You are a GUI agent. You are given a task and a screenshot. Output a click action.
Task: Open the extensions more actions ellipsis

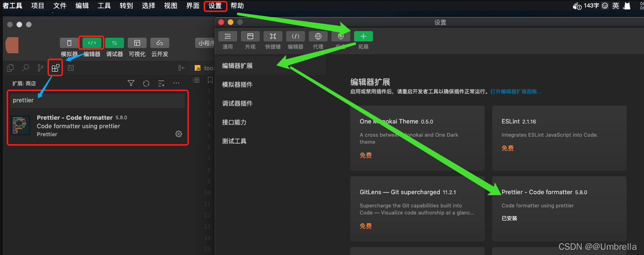176,83
